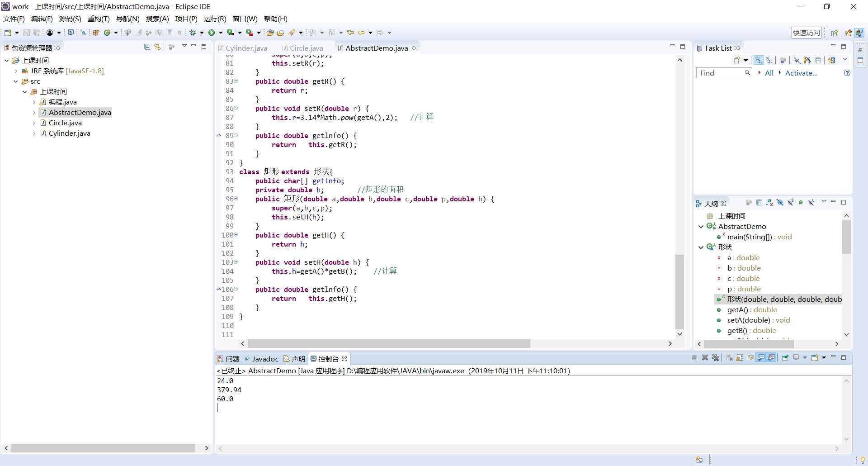
Task: Toggle alphabetical Sort in Outline
Action: (769, 203)
